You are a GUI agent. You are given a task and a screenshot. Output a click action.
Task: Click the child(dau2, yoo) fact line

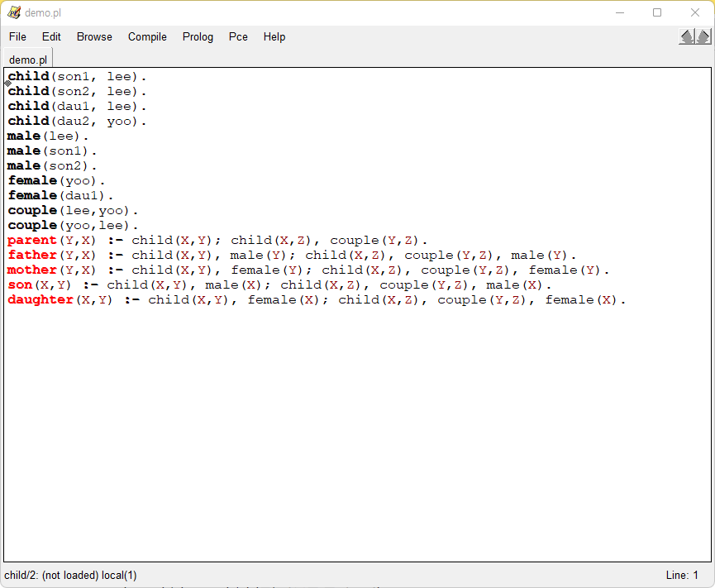(77, 122)
